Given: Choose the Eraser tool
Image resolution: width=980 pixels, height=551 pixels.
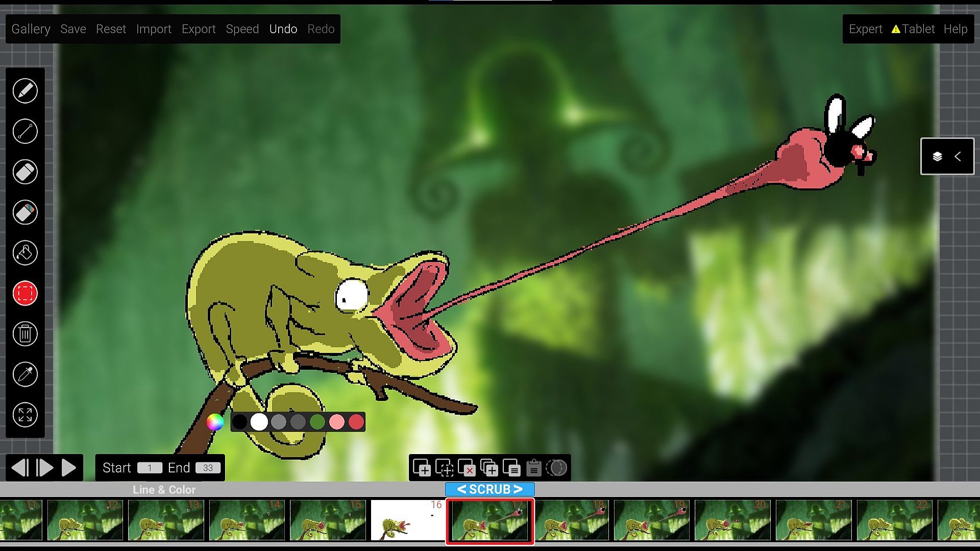Looking at the screenshot, I should 25,172.
